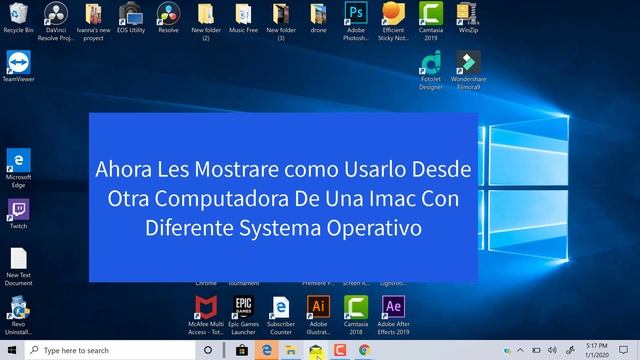640x360 pixels.
Task: Open Revo Uninstaller shortcut
Action: click(x=18, y=315)
